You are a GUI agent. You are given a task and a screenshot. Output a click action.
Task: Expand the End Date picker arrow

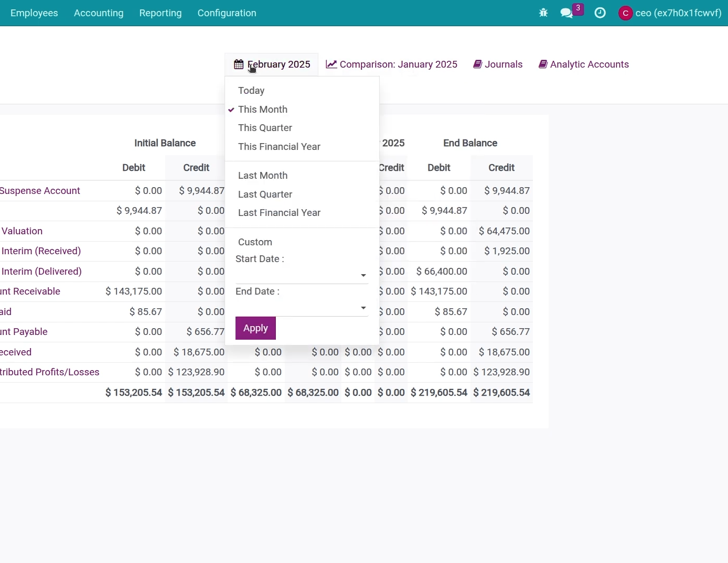[x=363, y=308]
